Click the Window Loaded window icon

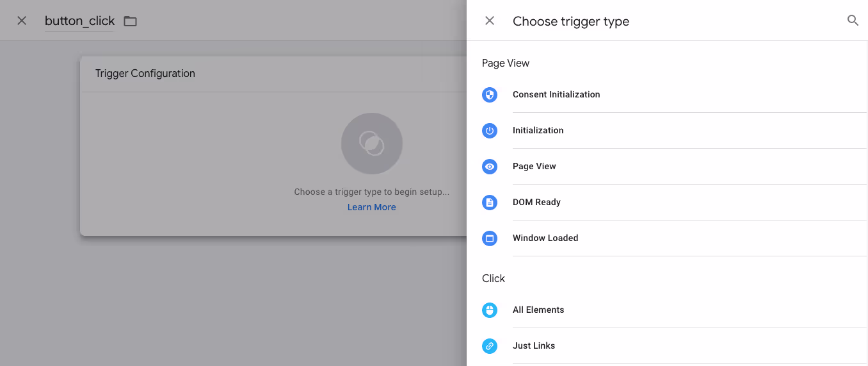[490, 238]
